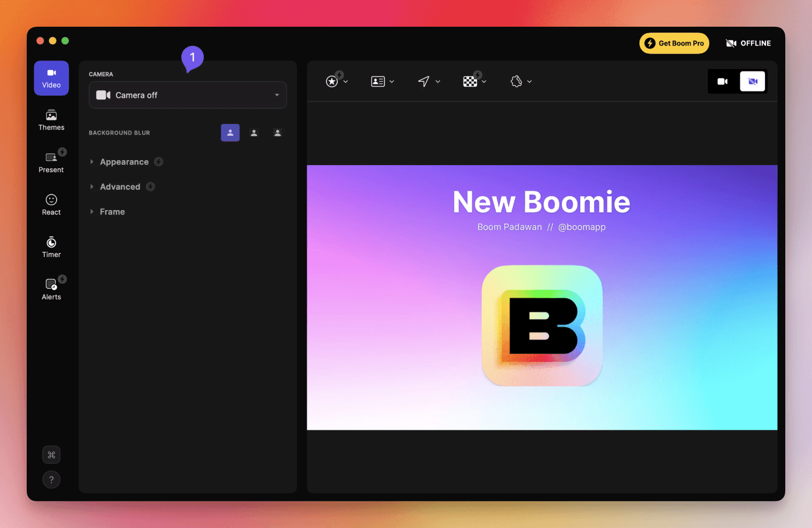Click the Get Boom Pro button
812x528 pixels.
[674, 43]
